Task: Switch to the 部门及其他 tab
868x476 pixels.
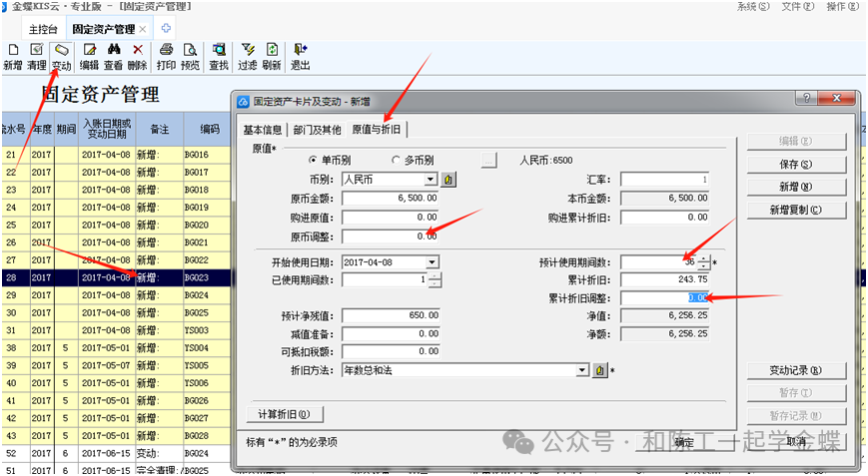Action: [x=317, y=130]
